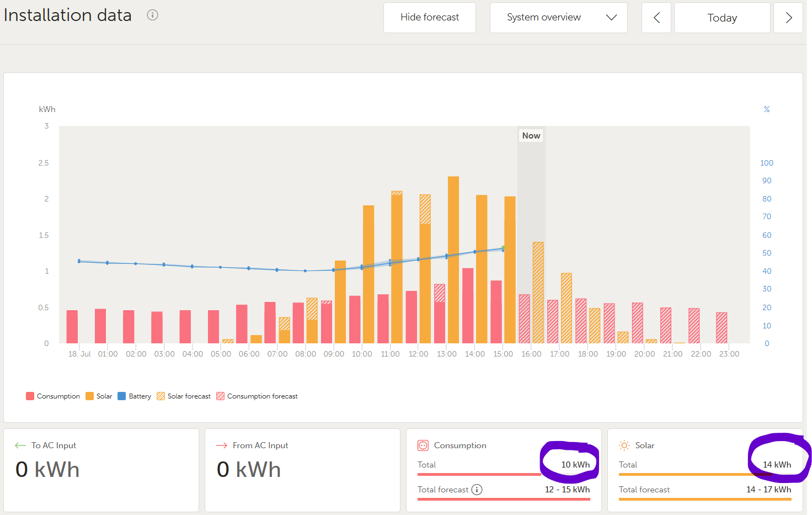The height and width of the screenshot is (515, 812).
Task: Click the Hide forecast button
Action: pyautogui.click(x=429, y=18)
